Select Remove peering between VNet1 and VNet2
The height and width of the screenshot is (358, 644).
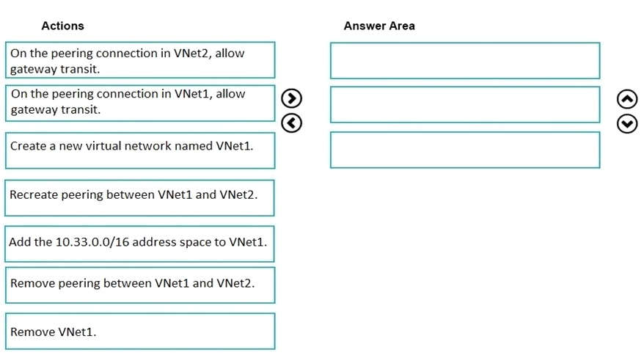tap(140, 285)
